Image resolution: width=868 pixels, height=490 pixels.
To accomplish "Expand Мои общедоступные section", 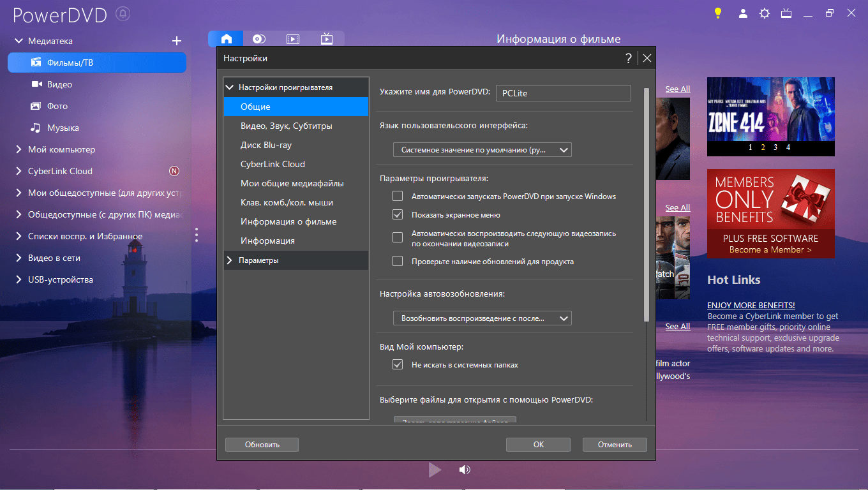I will coord(19,193).
